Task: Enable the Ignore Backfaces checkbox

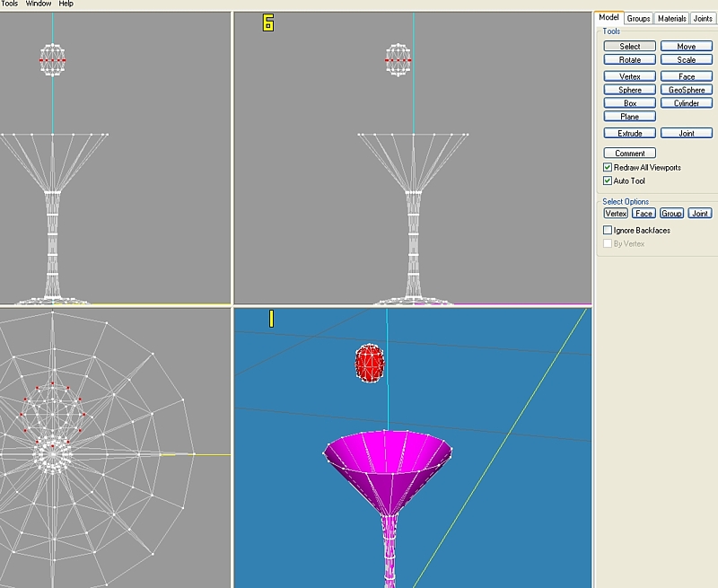Action: pos(609,231)
